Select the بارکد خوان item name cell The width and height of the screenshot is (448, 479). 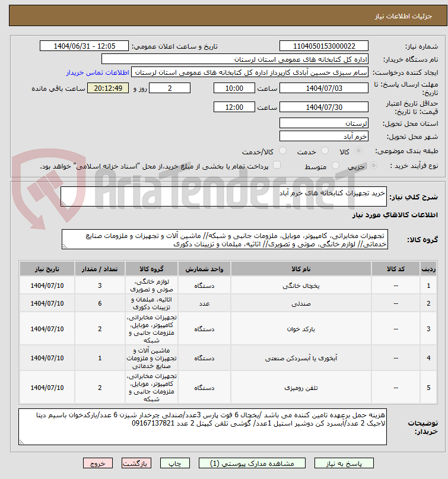tap(301, 329)
